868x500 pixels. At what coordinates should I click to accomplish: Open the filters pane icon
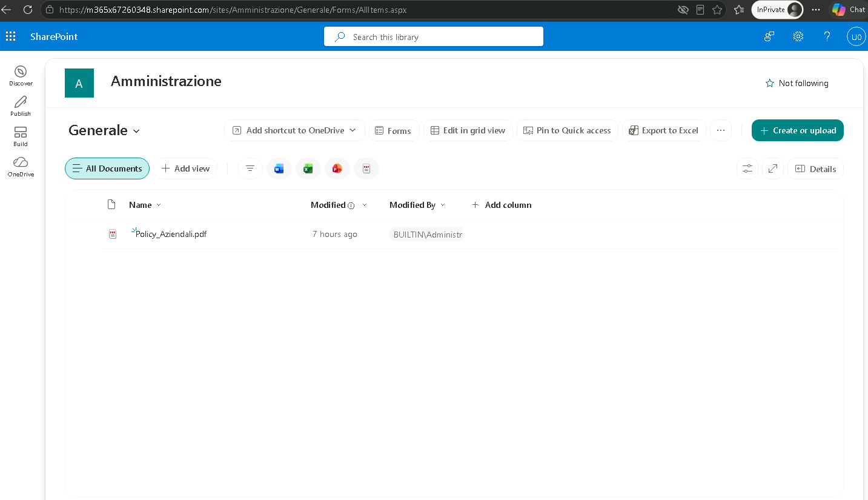[x=250, y=168]
